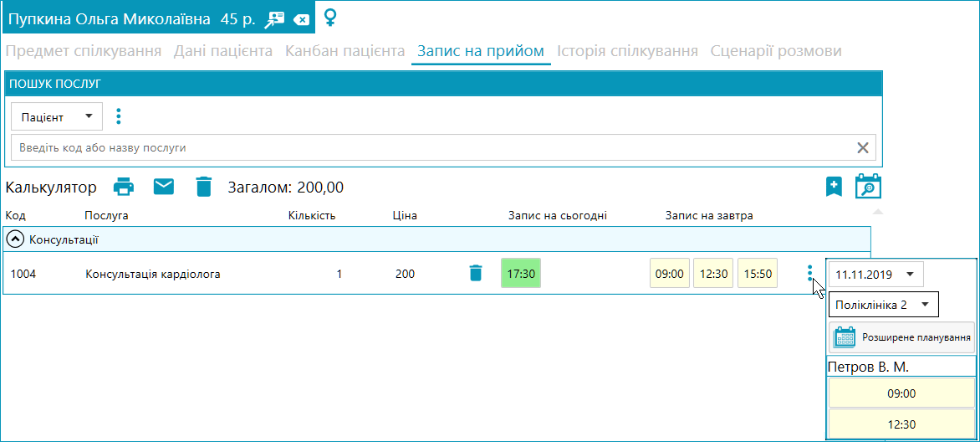Pick the 15:50 slot for tomorrow
The height and width of the screenshot is (442, 980).
coord(758,274)
